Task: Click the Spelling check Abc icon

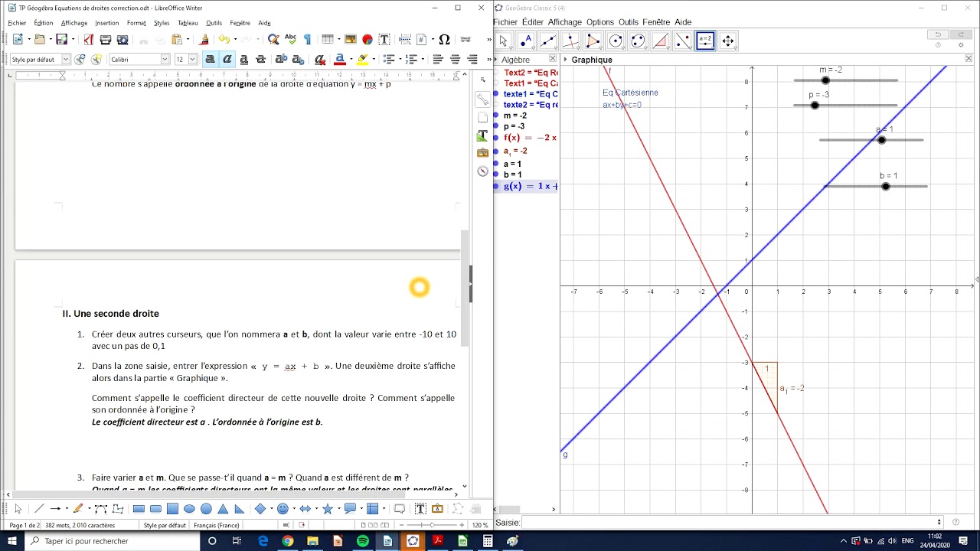Action: pos(290,39)
